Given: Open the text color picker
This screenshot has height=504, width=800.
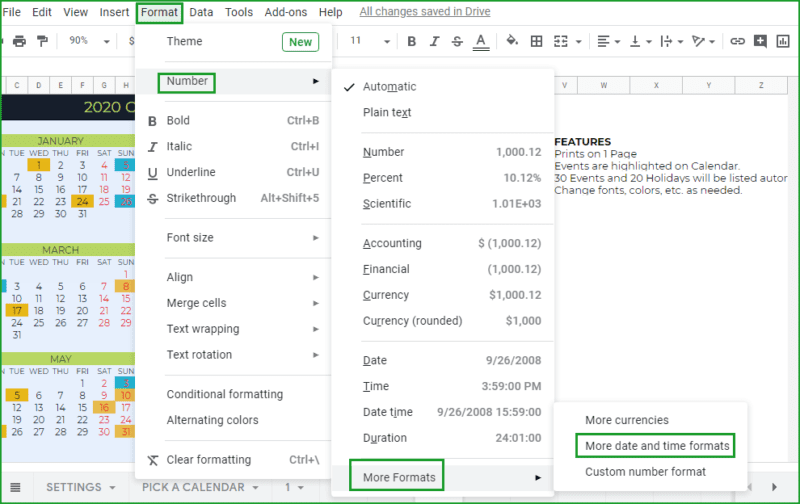Looking at the screenshot, I should [x=481, y=41].
